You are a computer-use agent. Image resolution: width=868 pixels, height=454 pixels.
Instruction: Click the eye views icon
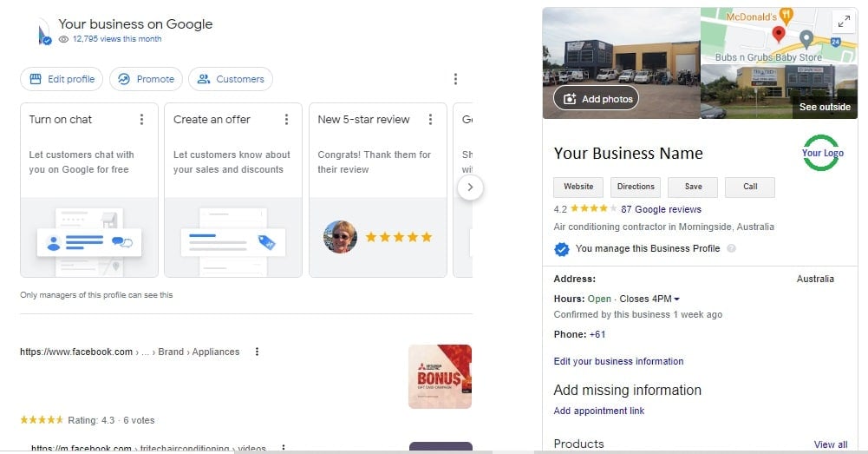[x=63, y=39]
